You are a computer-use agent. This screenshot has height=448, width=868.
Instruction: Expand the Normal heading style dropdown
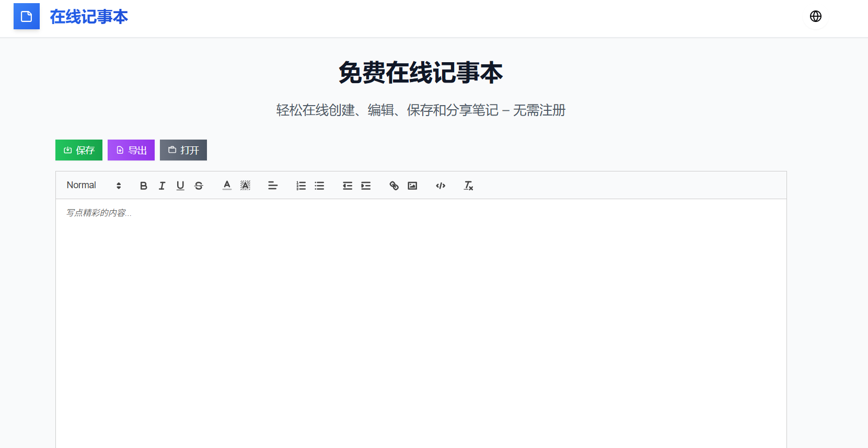(x=94, y=185)
